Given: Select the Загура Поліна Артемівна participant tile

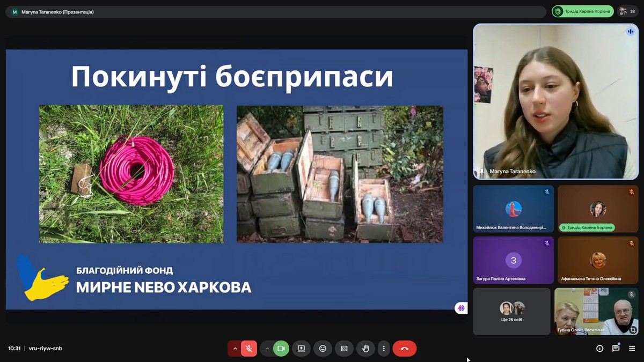Looking at the screenshot, I should click(513, 261).
